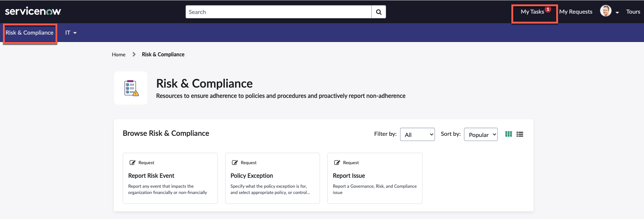Open the Filter by dropdown
This screenshot has height=219, width=644.
[x=417, y=134]
